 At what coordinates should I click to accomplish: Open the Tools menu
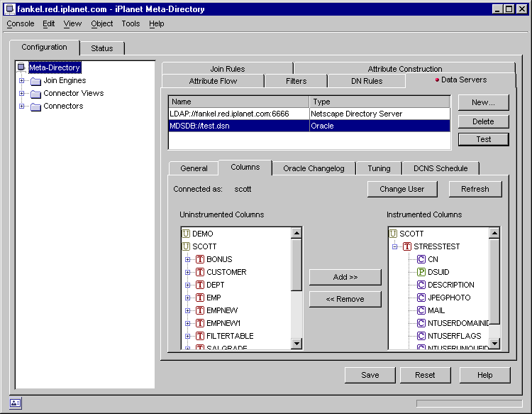[131, 23]
